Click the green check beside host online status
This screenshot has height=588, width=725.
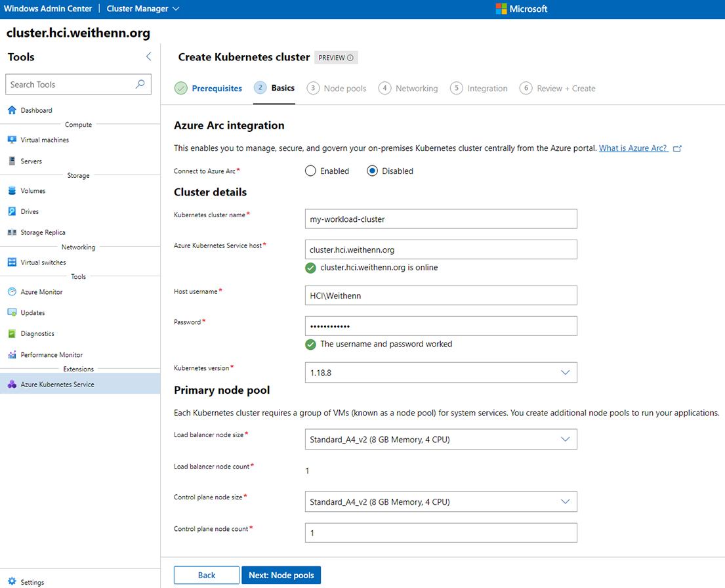coord(311,267)
